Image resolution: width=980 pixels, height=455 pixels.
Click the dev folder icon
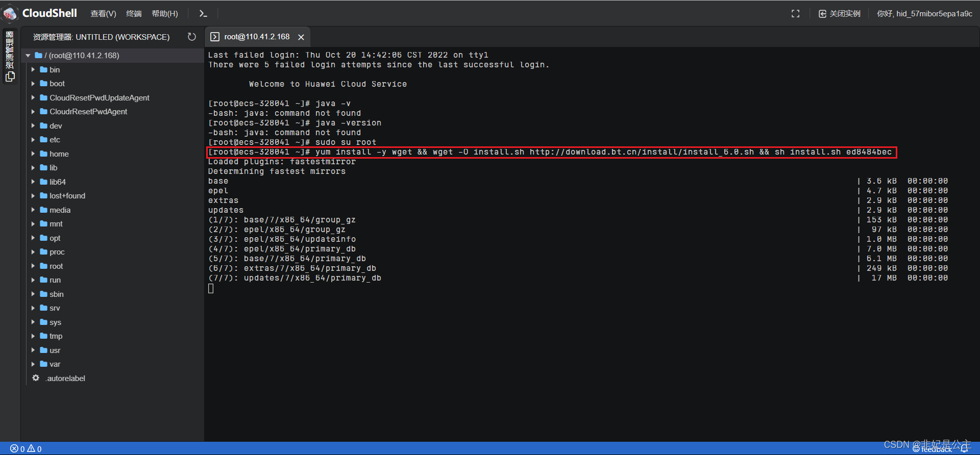click(43, 125)
